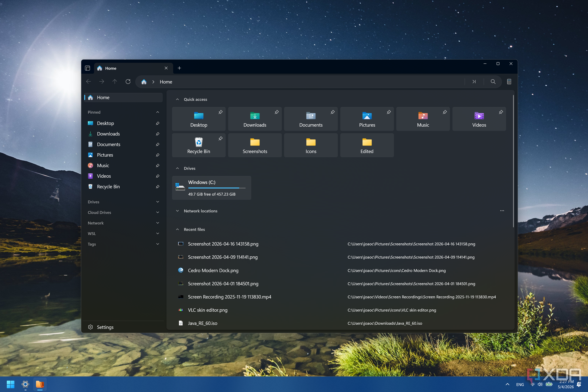Click the Network locations more options ellipsis
This screenshot has width=588, height=392.
point(502,211)
